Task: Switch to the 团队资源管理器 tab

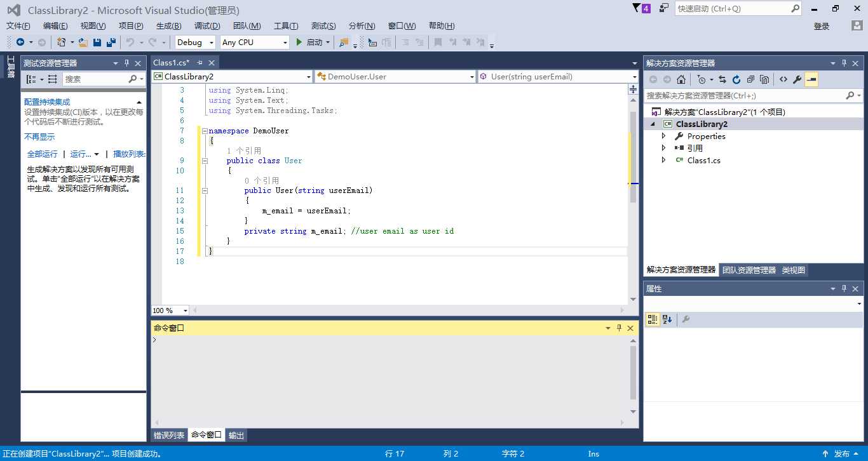Action: tap(749, 270)
